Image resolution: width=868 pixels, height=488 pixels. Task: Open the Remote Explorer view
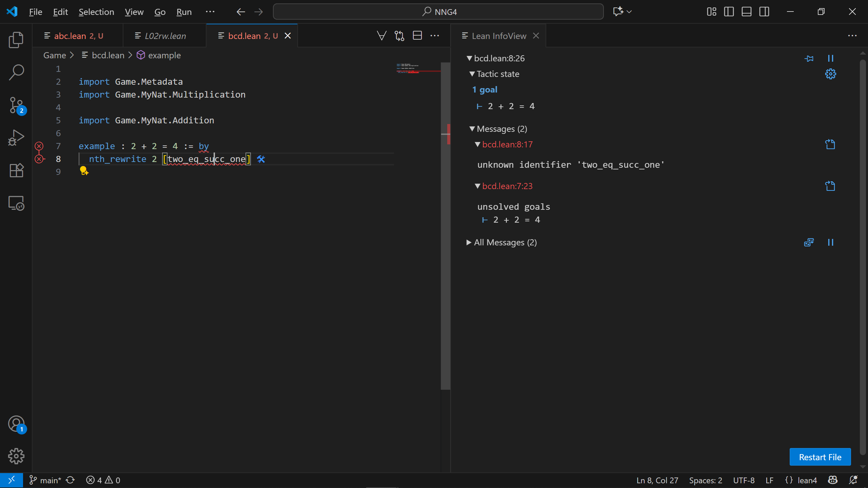pyautogui.click(x=16, y=203)
